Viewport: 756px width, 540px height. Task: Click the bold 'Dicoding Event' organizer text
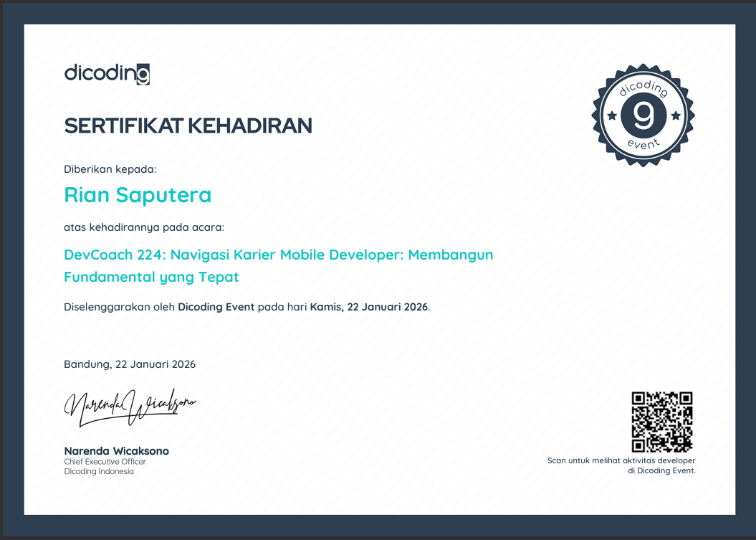216,307
